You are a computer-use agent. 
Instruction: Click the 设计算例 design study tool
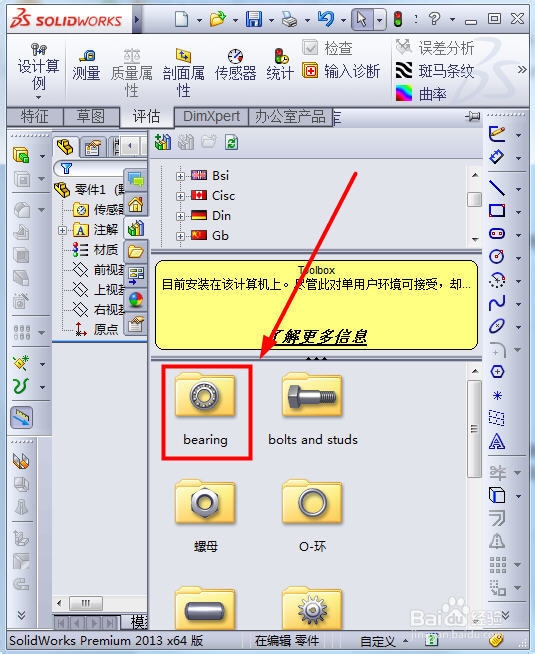(x=39, y=67)
